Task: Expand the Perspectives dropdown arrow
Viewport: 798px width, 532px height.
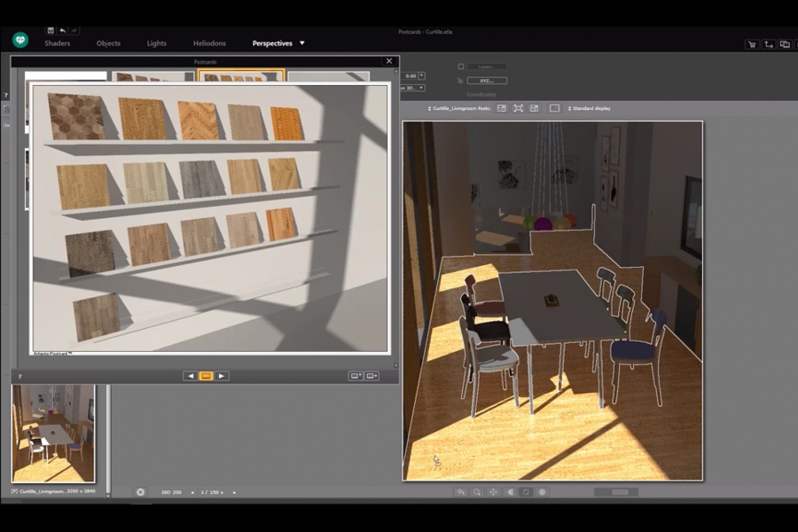Action: click(301, 43)
